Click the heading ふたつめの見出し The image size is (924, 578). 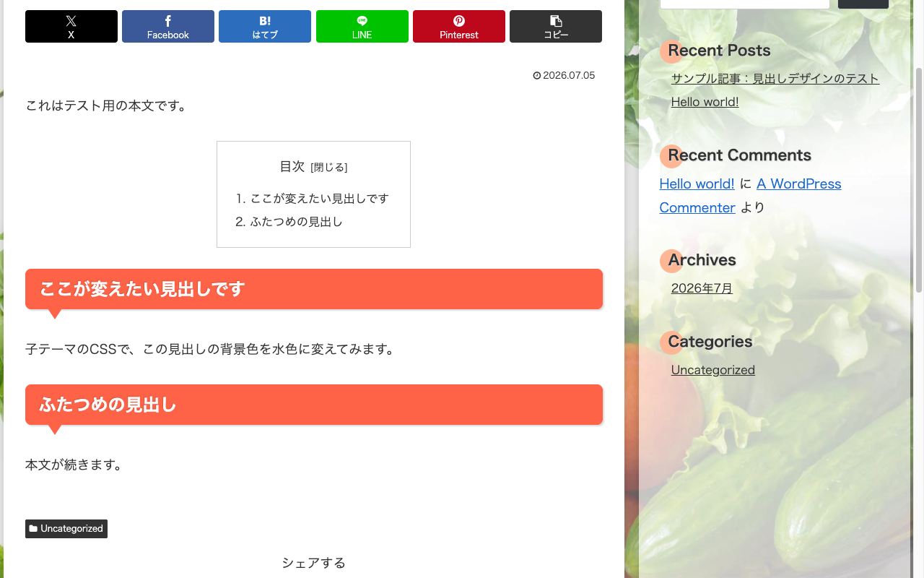point(314,405)
